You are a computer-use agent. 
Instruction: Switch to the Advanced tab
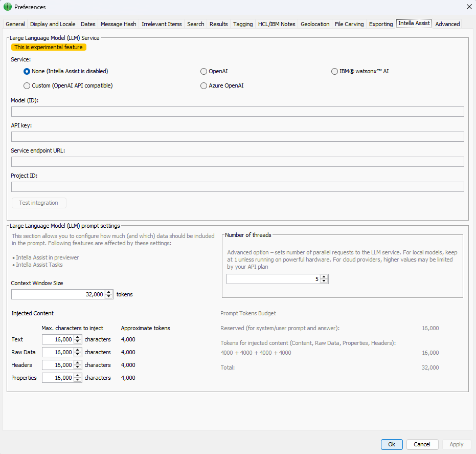coord(447,24)
